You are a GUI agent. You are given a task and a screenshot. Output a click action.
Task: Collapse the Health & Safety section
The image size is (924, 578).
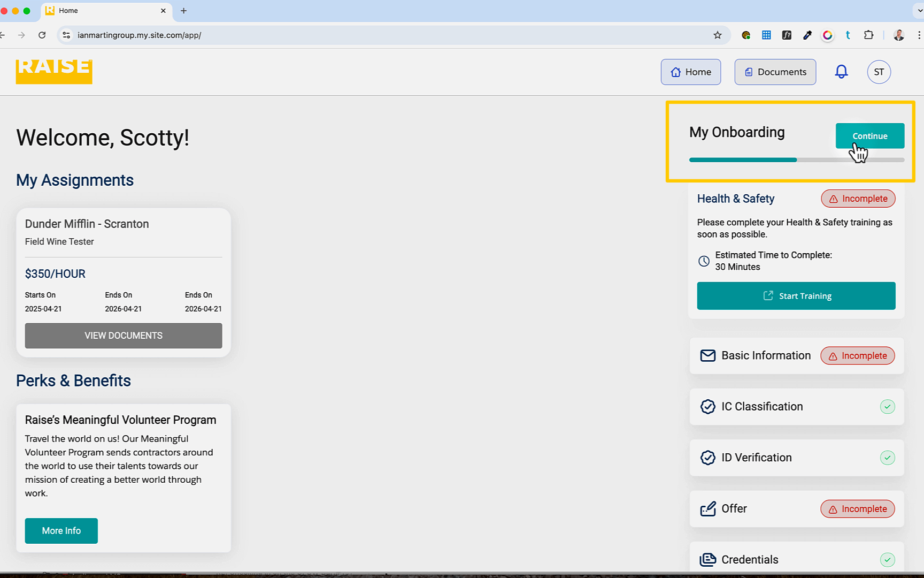(735, 199)
